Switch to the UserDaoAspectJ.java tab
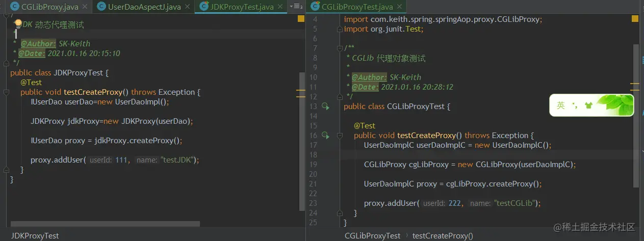Screen dimensions: 644x241 click(x=144, y=7)
